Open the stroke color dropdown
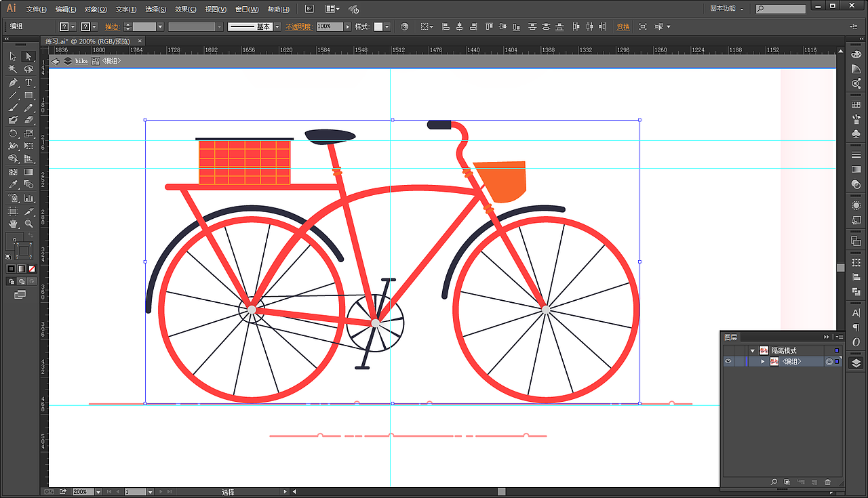This screenshot has height=498, width=868. tap(94, 26)
